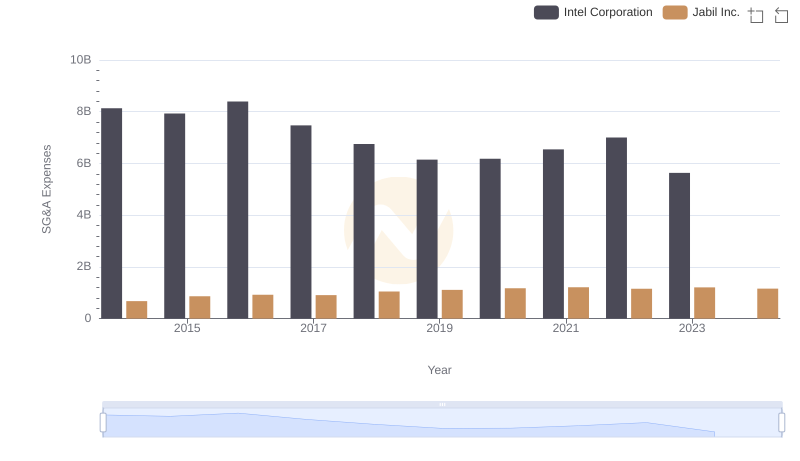This screenshot has height=461, width=800.
Task: Click Intel bar for 2014
Action: pyautogui.click(x=111, y=213)
